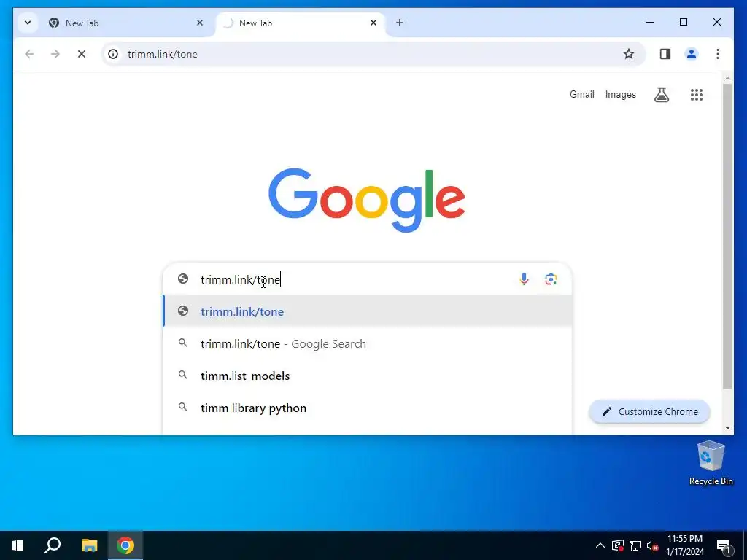The height and width of the screenshot is (560, 747).
Task: Open Search Labs flask icon
Action: [x=661, y=95]
